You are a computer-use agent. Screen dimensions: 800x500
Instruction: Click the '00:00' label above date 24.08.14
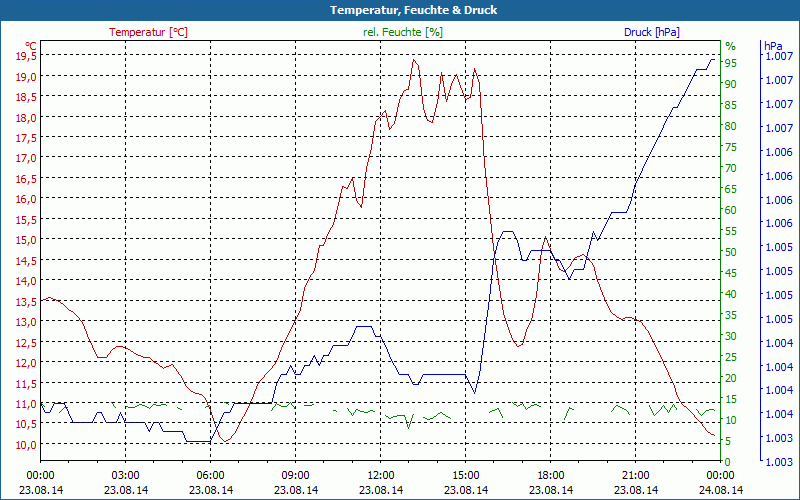pos(721,476)
